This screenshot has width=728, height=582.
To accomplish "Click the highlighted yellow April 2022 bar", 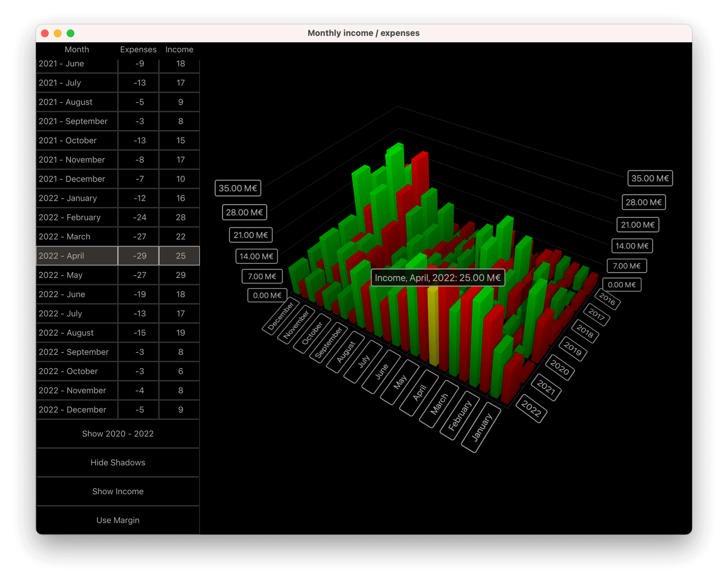I will click(434, 333).
